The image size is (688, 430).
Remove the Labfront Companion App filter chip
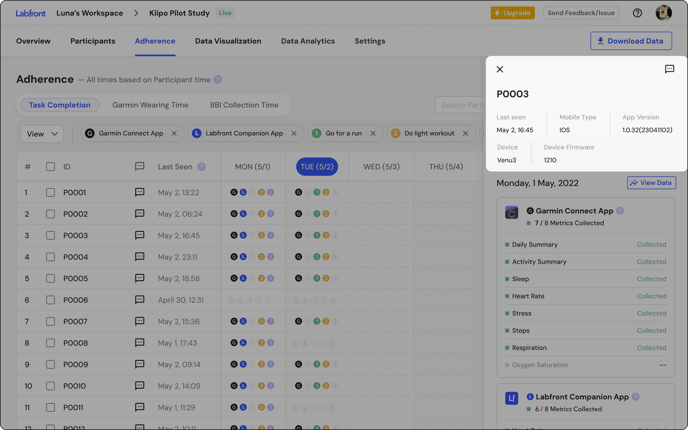tap(294, 133)
